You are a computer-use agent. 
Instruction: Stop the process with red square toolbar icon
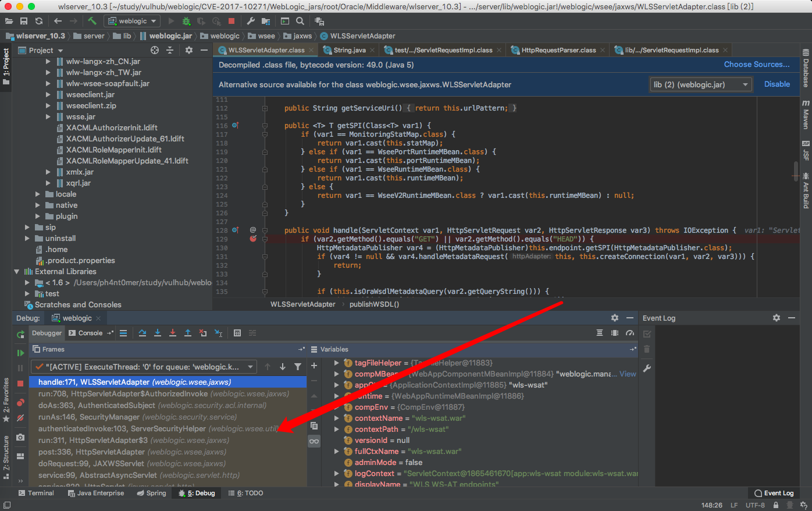point(232,21)
